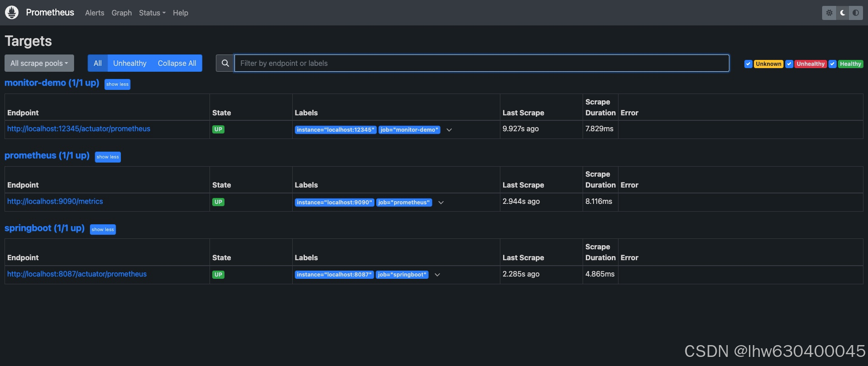Viewport: 868px width, 366px height.
Task: Select the browser-preferred theme half-circle icon
Action: tap(856, 13)
